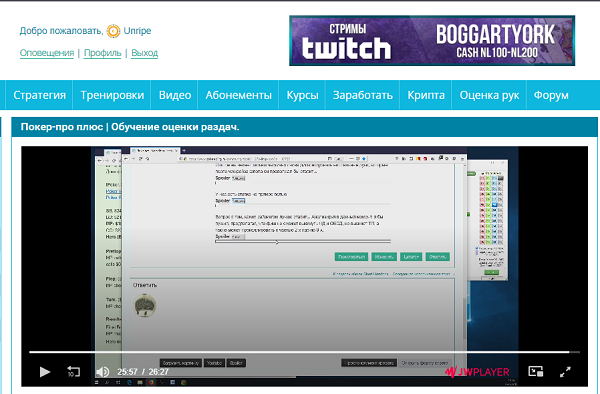Open the Заработать menu item
600x394 pixels.
tap(363, 95)
